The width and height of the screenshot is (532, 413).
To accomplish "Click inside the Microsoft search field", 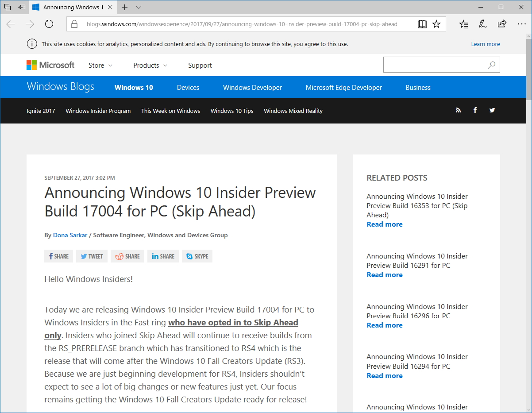I will pyautogui.click(x=436, y=65).
